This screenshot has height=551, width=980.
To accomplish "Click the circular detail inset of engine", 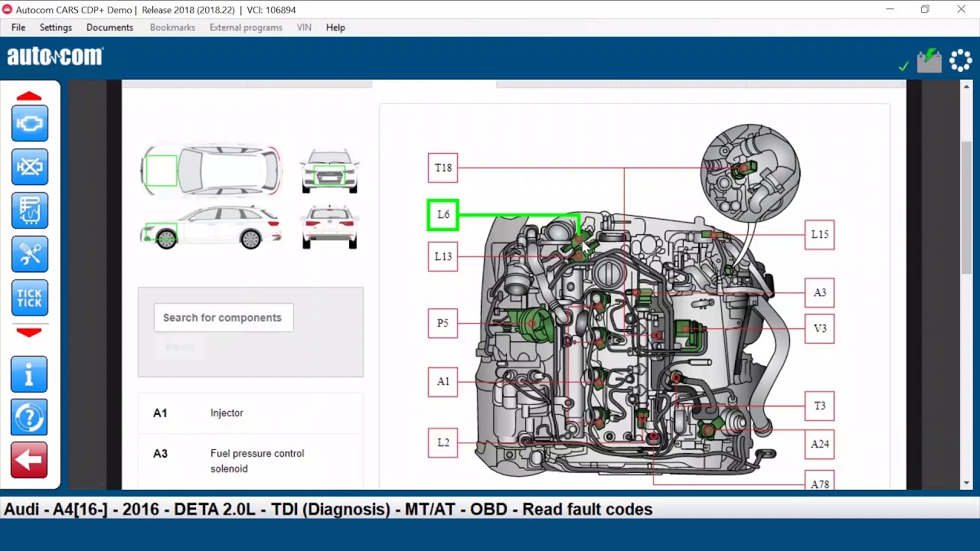I will [750, 173].
